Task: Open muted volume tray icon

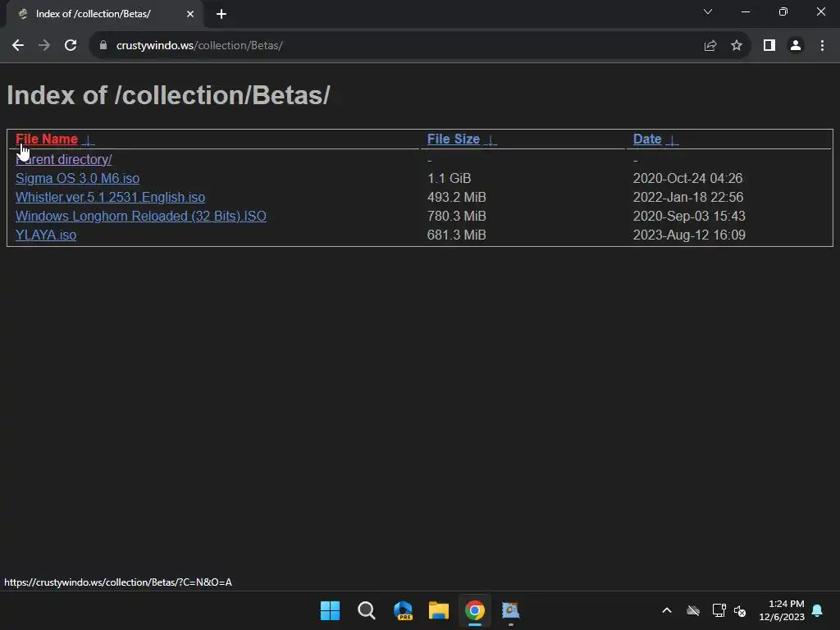Action: 740,610
